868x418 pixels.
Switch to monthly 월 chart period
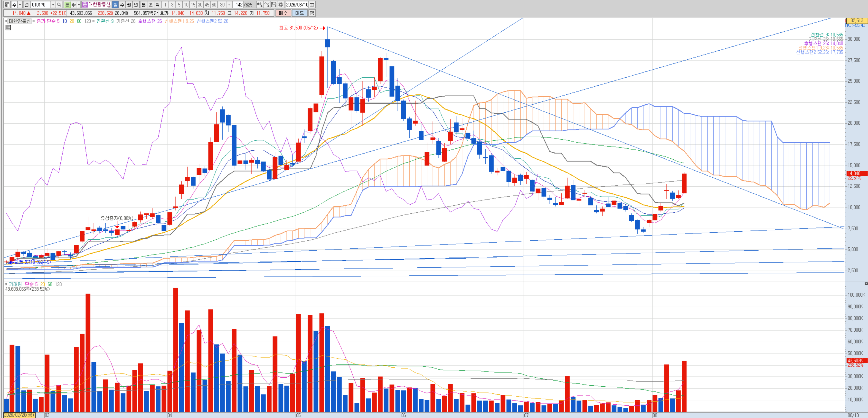click(129, 5)
